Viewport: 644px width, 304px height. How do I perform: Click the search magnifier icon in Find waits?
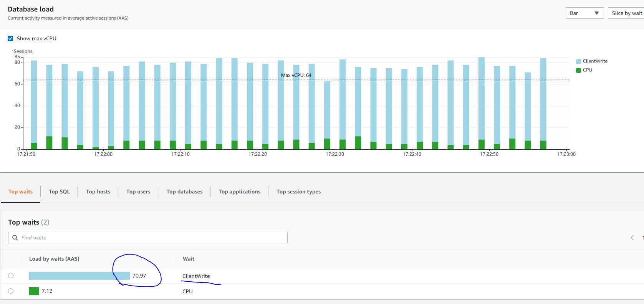coord(15,238)
